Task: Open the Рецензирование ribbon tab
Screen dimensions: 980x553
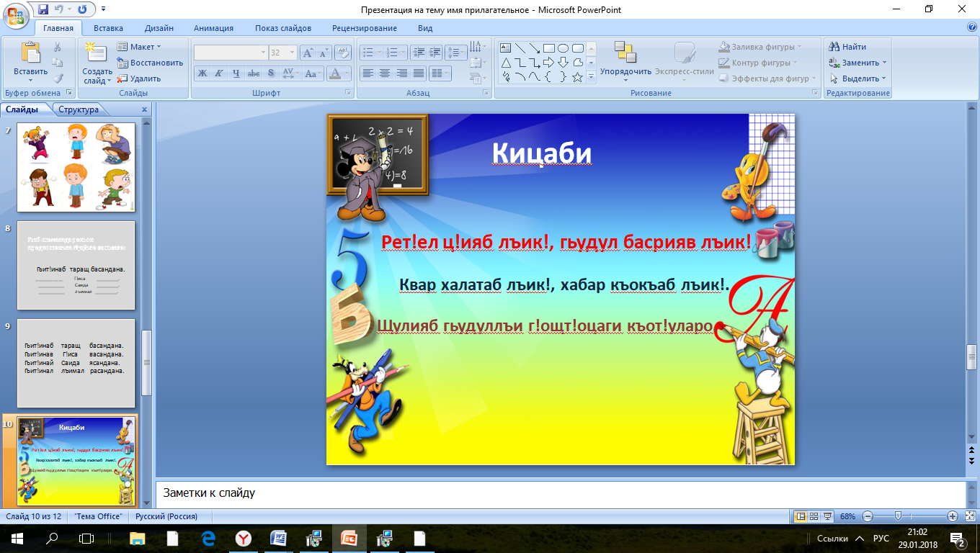Action: (x=365, y=28)
